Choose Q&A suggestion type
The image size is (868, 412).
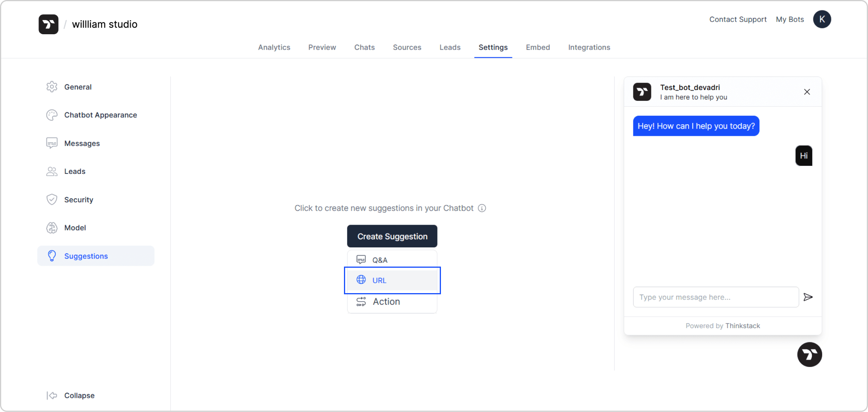tap(392, 260)
